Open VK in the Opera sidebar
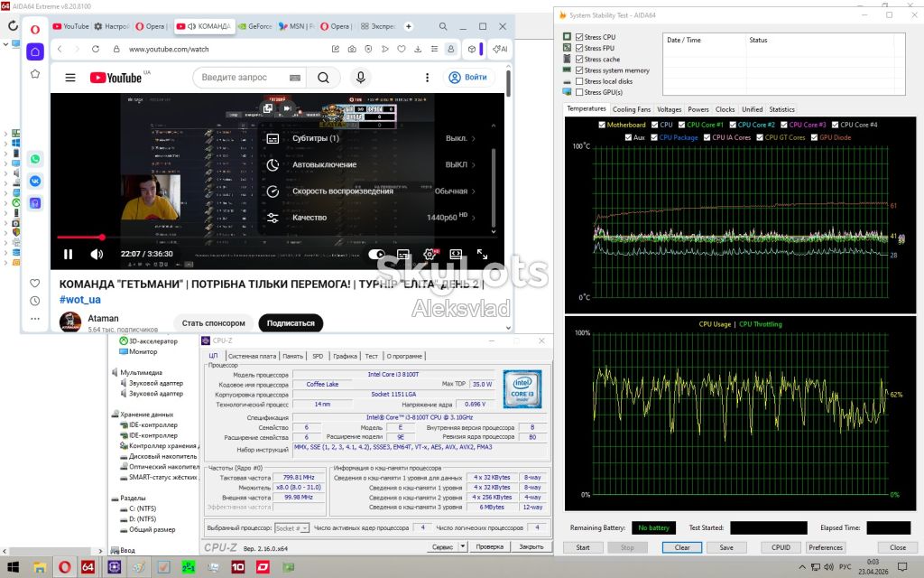The image size is (924, 578). point(35,181)
